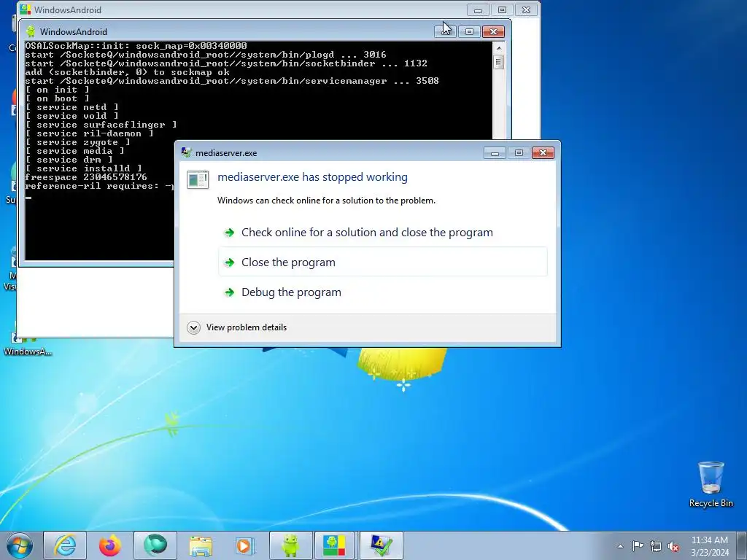
Task: Close the mediaserver.exe error dialog
Action: tap(543, 153)
